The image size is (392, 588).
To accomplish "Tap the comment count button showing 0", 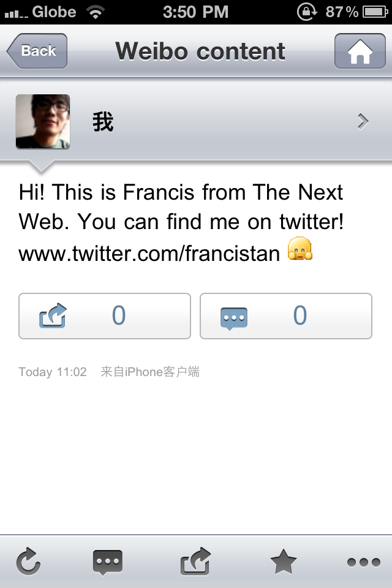I will click(286, 316).
